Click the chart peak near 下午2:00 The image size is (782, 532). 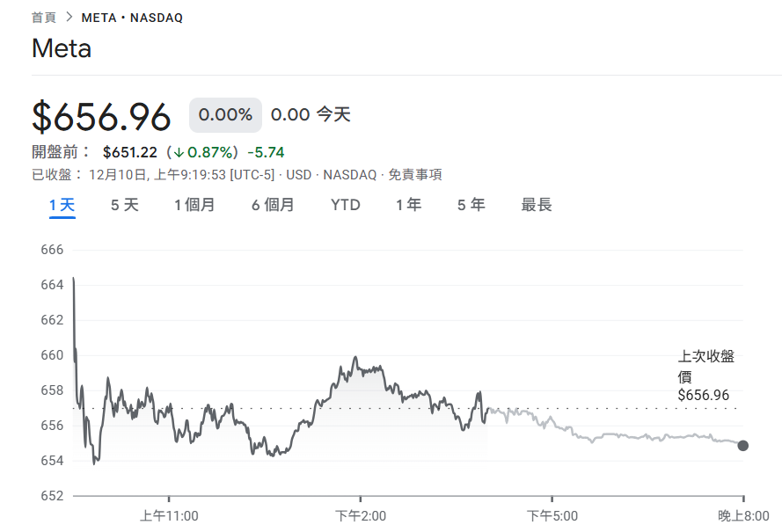click(354, 354)
